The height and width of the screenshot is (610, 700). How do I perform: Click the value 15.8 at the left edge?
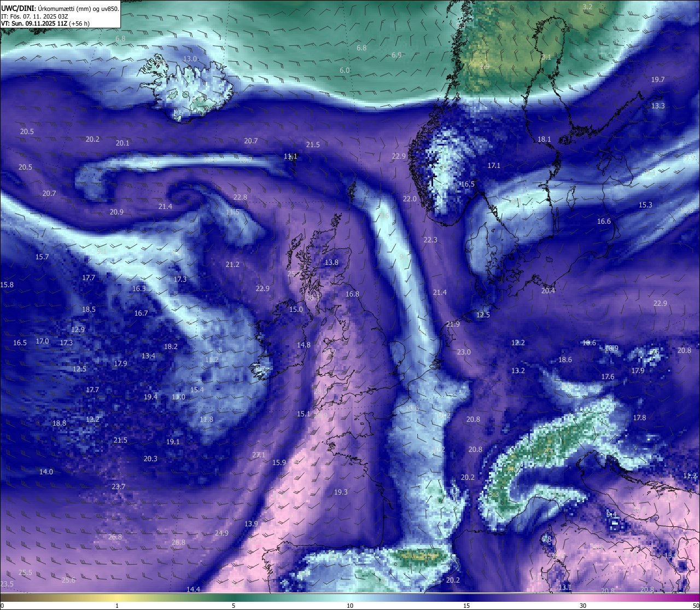tap(7, 284)
